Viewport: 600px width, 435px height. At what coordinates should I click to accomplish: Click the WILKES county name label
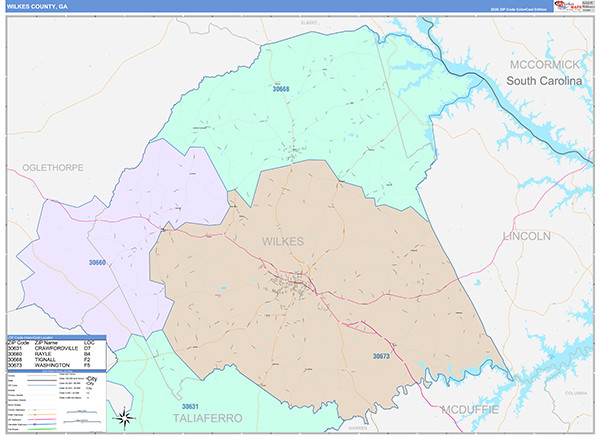pos(283,241)
